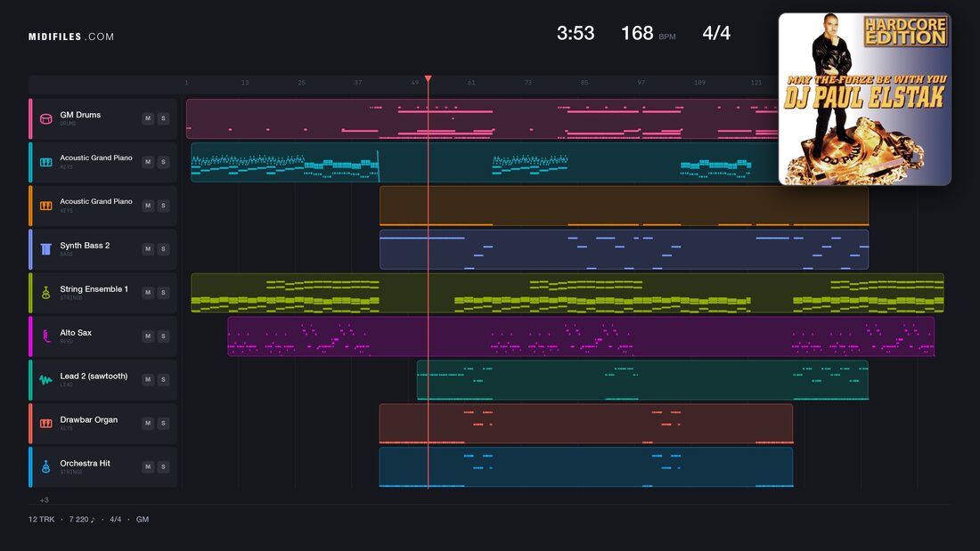Click the olive String Ensemble 1 clip
The image size is (980, 551).
[x=568, y=293]
